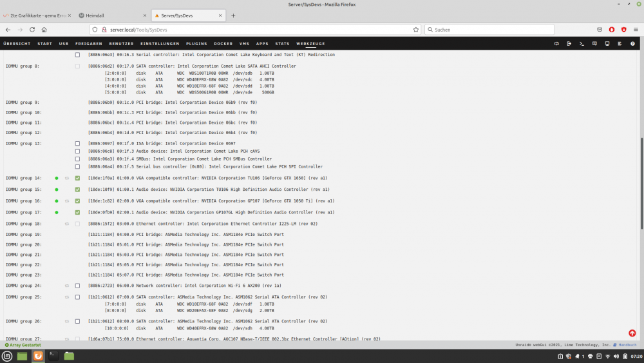Go to the DOCKER menu
644x363 pixels.
coord(223,44)
